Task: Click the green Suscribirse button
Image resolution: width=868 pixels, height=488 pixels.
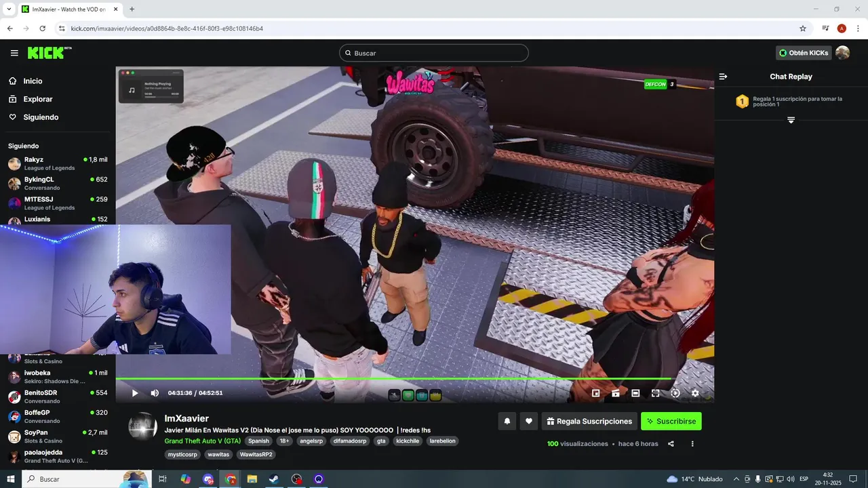Action: pyautogui.click(x=671, y=421)
